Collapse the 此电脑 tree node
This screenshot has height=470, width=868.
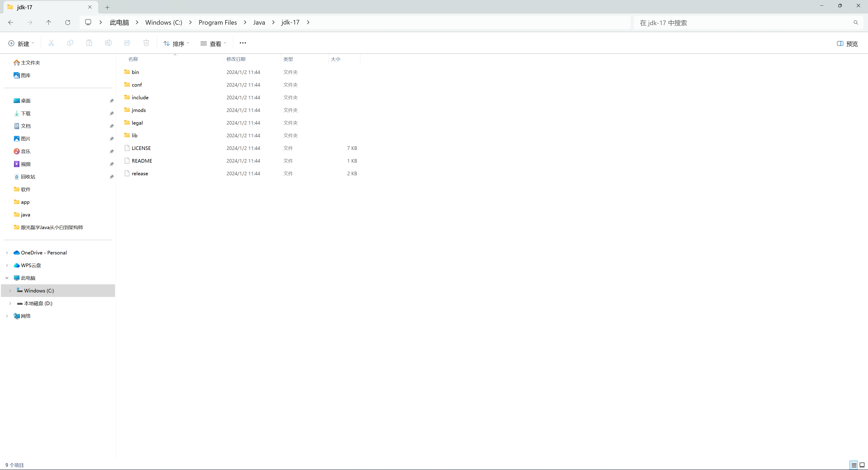pyautogui.click(x=7, y=278)
